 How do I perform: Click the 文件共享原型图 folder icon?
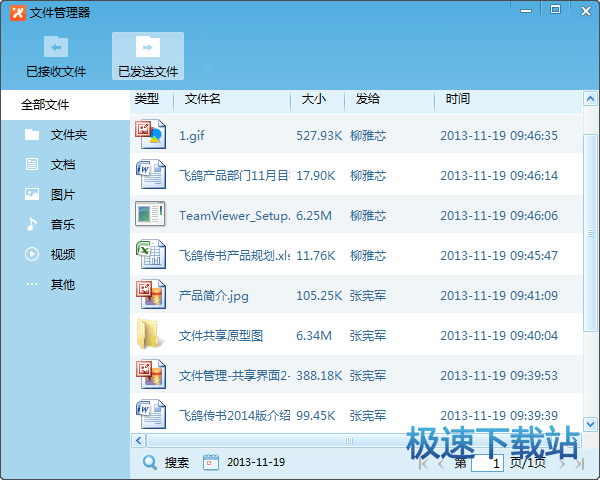tap(149, 334)
